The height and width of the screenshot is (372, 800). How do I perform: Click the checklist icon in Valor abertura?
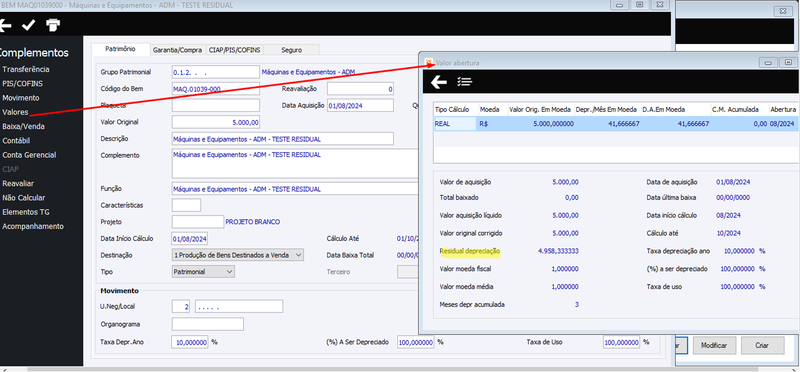point(464,82)
